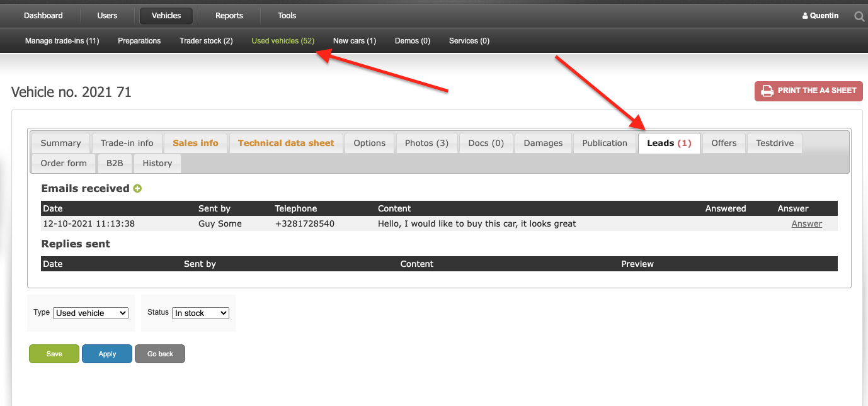Open the Technical data sheet tab
This screenshot has width=868, height=406.
tap(286, 143)
